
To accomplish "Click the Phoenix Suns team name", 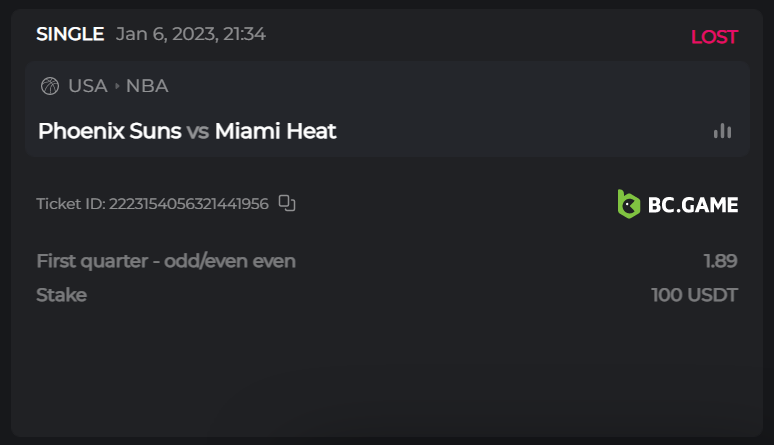I will point(109,131).
